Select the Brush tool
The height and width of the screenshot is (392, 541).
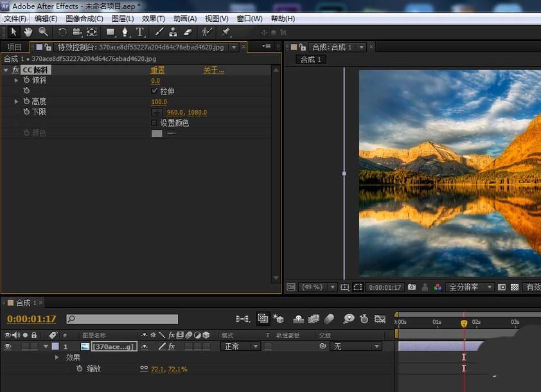click(x=159, y=31)
